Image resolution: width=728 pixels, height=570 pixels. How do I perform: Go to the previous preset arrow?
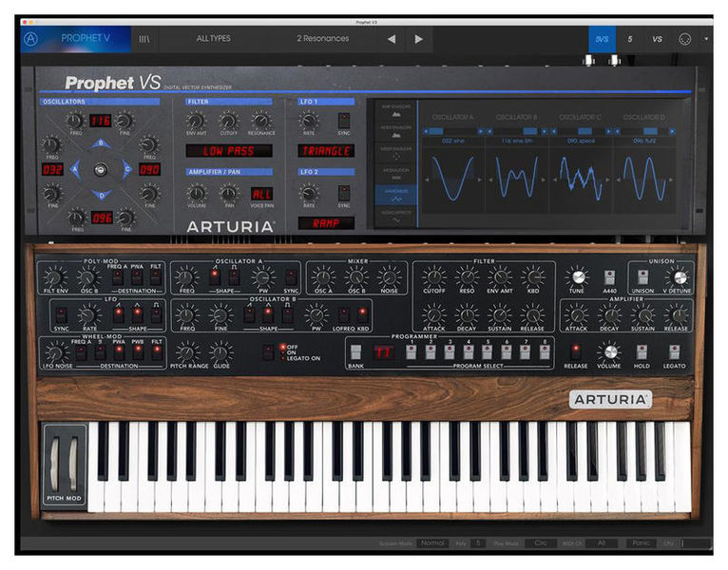[x=392, y=39]
